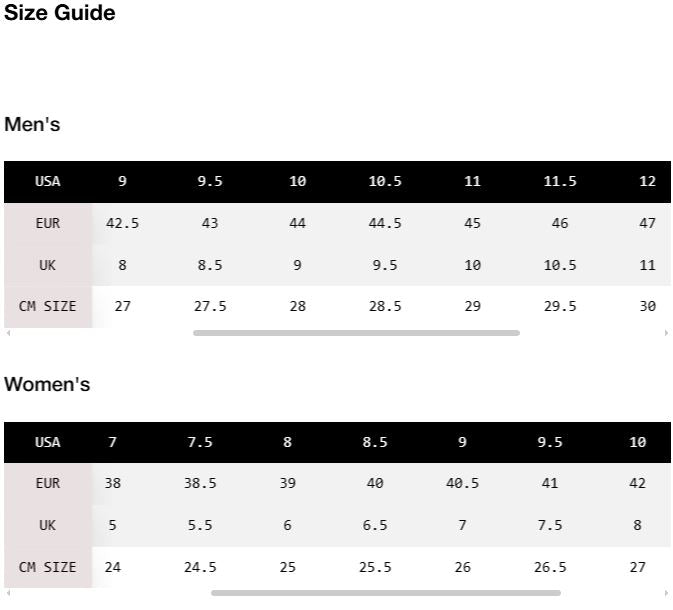
Task: Click Men's UK 10.5 cell
Action: (x=560, y=265)
